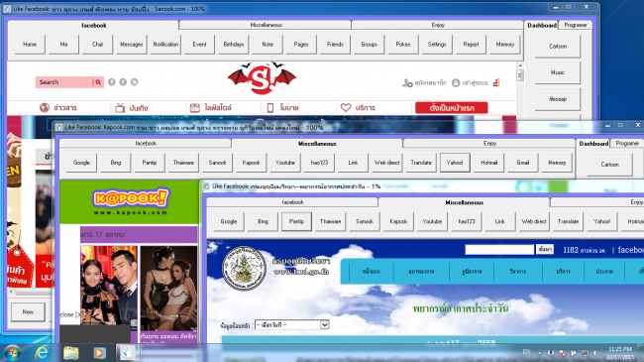Click the Settings button in Sanook window
This screenshot has height=362, width=644.
(437, 45)
